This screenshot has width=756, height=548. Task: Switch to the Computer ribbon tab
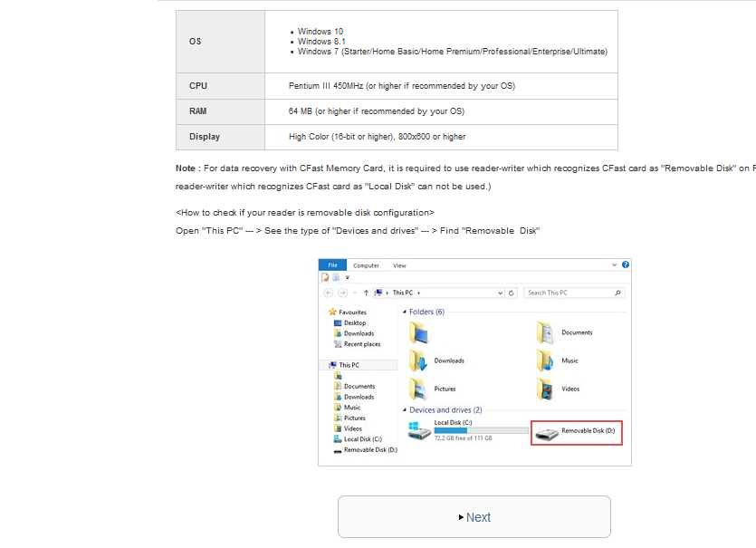pos(366,265)
